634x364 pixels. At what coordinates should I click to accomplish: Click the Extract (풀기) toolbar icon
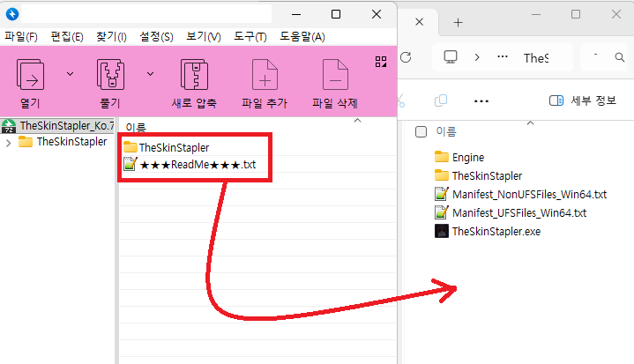(110, 75)
